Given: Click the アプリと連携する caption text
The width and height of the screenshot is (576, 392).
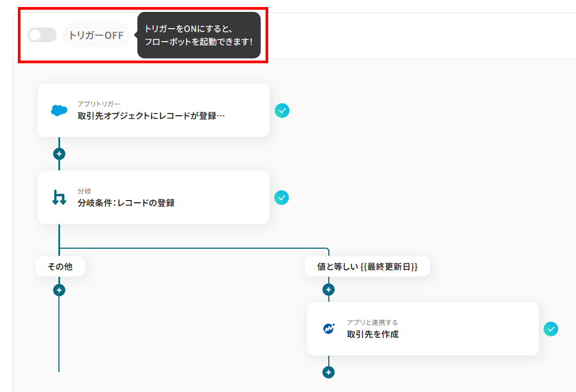Looking at the screenshot, I should point(372,323).
